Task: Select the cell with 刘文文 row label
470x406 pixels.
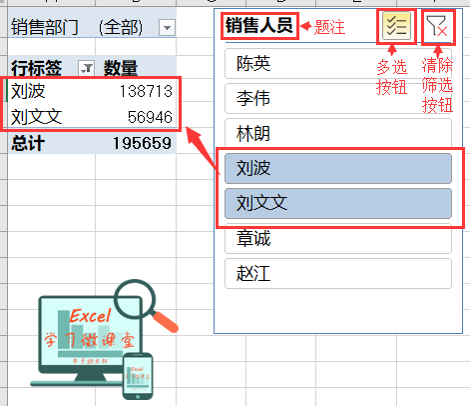Action: [x=51, y=117]
